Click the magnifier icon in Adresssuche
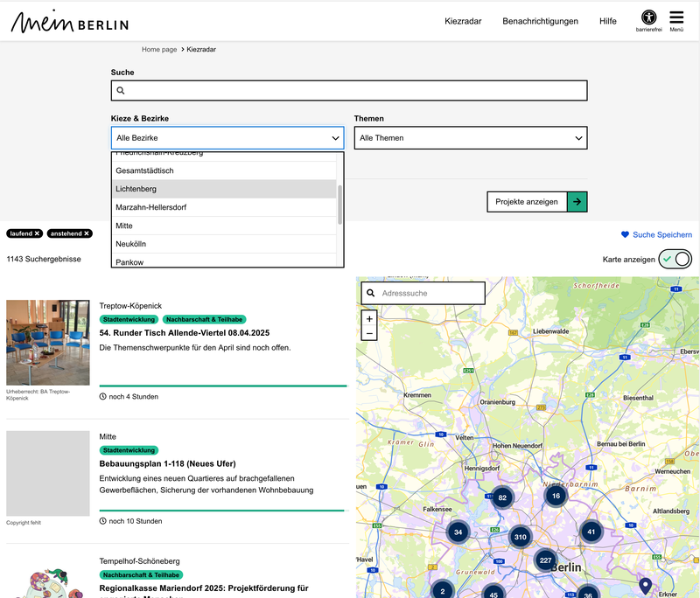 pyautogui.click(x=370, y=293)
